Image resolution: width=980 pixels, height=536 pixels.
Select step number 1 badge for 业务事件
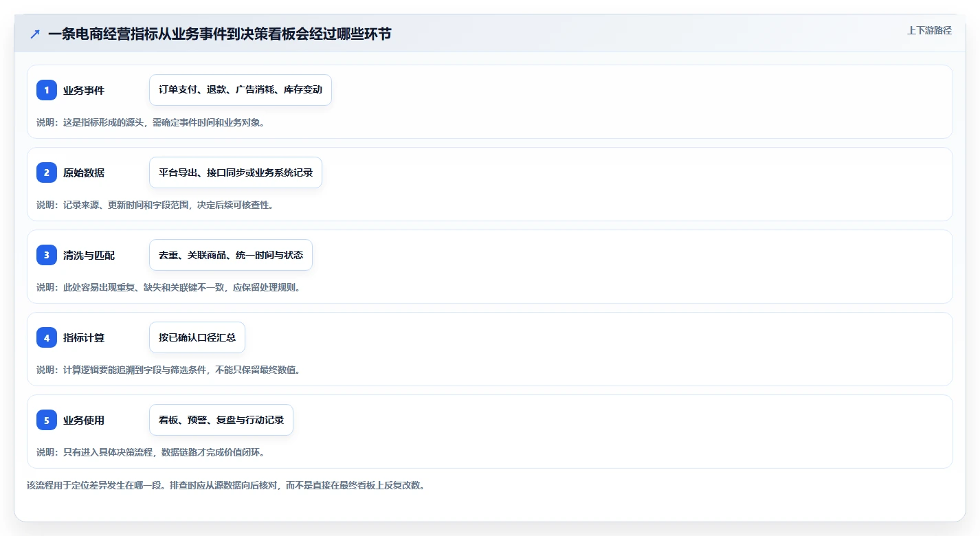[47, 90]
